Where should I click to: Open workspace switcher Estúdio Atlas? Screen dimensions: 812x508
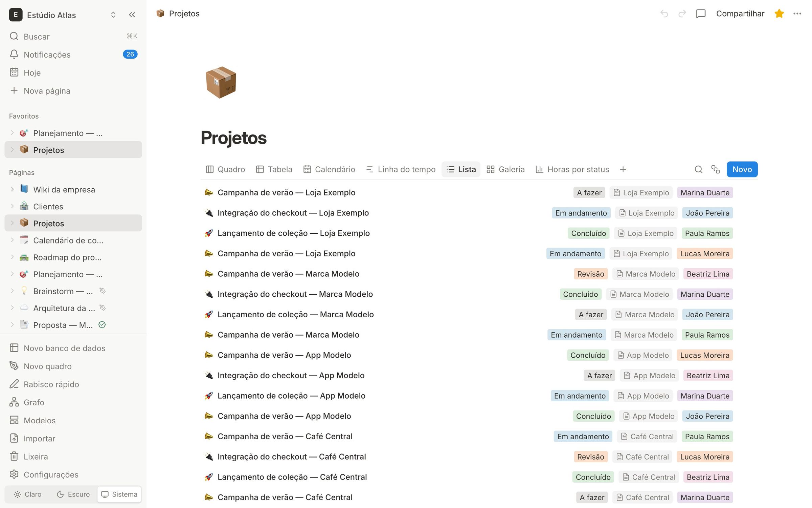click(63, 15)
